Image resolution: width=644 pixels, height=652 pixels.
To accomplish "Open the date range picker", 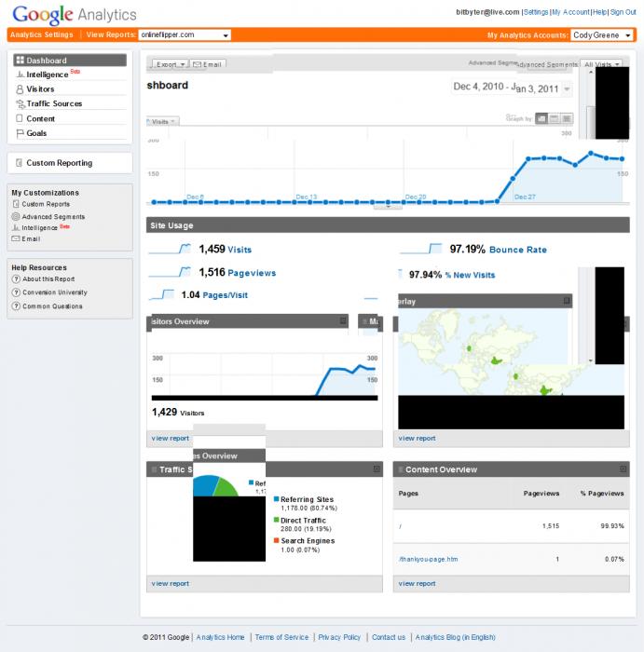I will 512,88.
